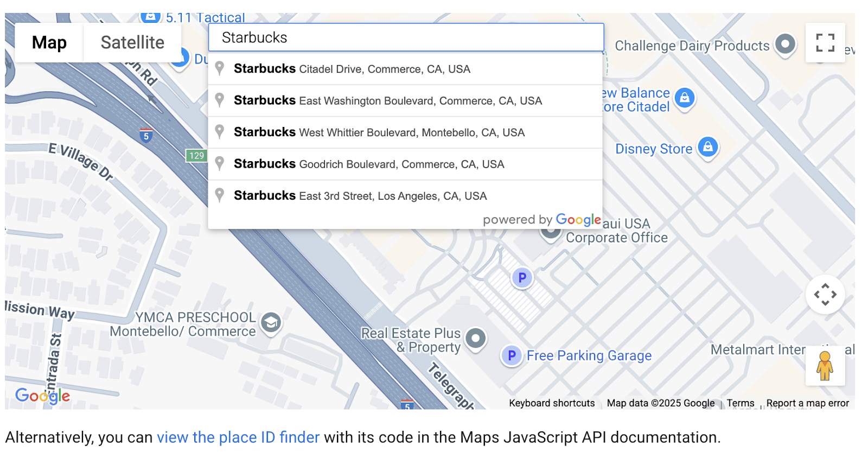
Task: Select Starbucks Citadel Drive, Commerce suggestion
Action: 405,69
